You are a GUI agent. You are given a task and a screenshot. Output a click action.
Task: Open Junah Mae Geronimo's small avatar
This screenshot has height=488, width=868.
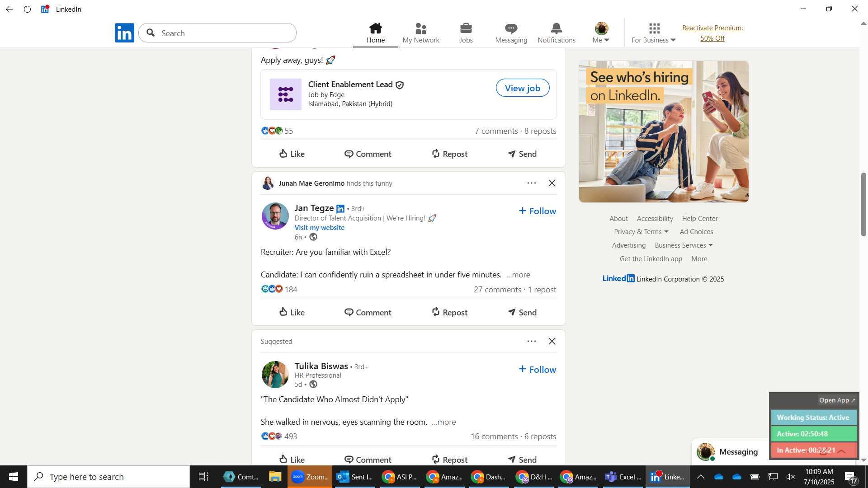(268, 183)
